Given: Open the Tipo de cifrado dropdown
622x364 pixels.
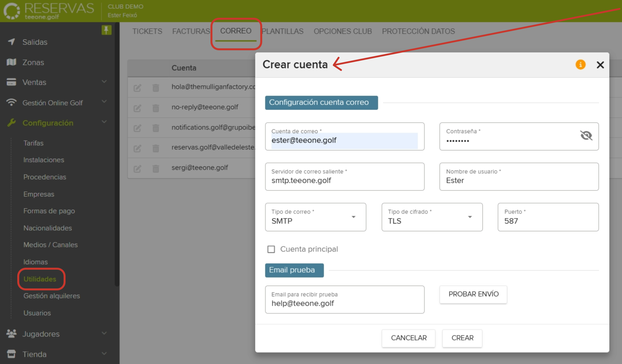Looking at the screenshot, I should tap(470, 217).
